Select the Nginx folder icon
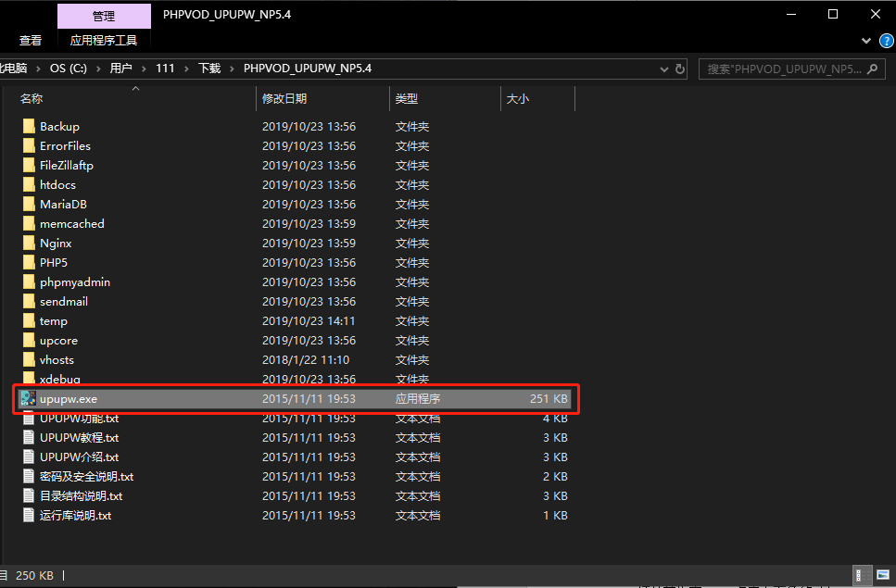The width and height of the screenshot is (896, 588). (29, 243)
